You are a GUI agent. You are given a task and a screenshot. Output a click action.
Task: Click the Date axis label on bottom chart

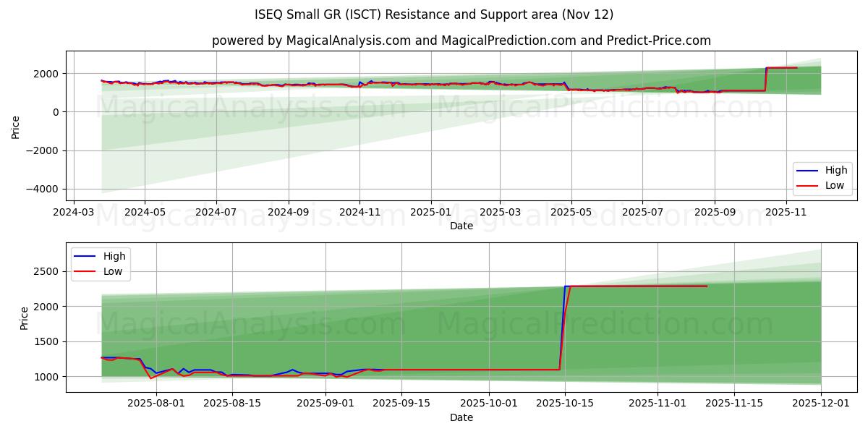tap(461, 417)
